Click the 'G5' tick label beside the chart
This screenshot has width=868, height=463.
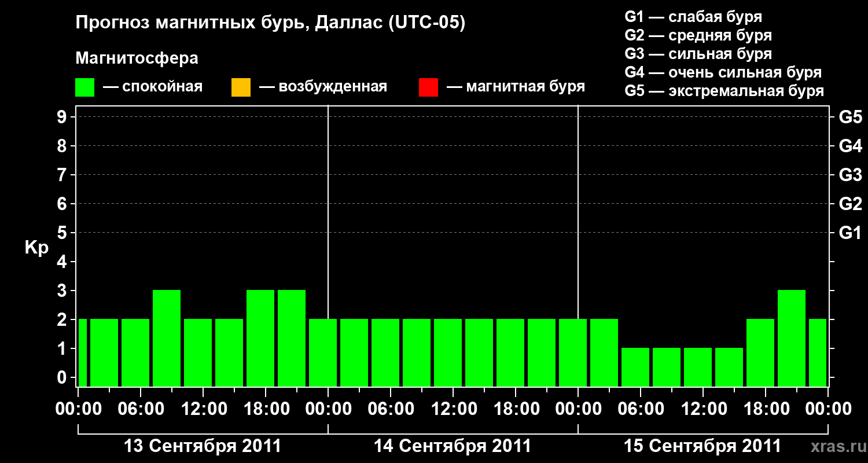(x=851, y=117)
